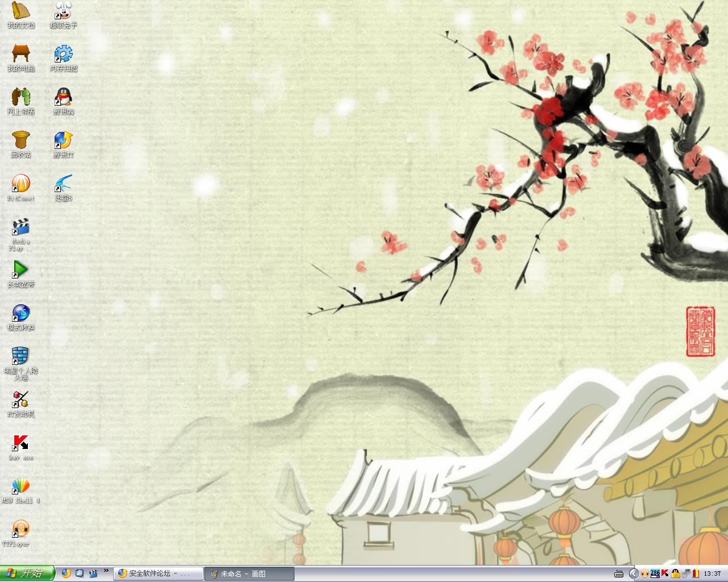Select the kav.exe Kaspersky shortcut
The width and height of the screenshot is (728, 582).
coord(21,447)
